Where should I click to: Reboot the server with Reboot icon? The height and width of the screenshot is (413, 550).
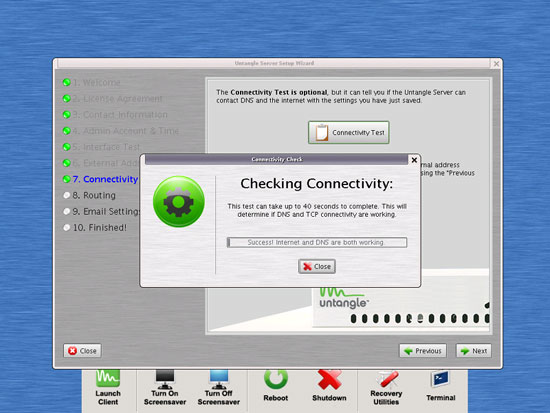pos(276,386)
